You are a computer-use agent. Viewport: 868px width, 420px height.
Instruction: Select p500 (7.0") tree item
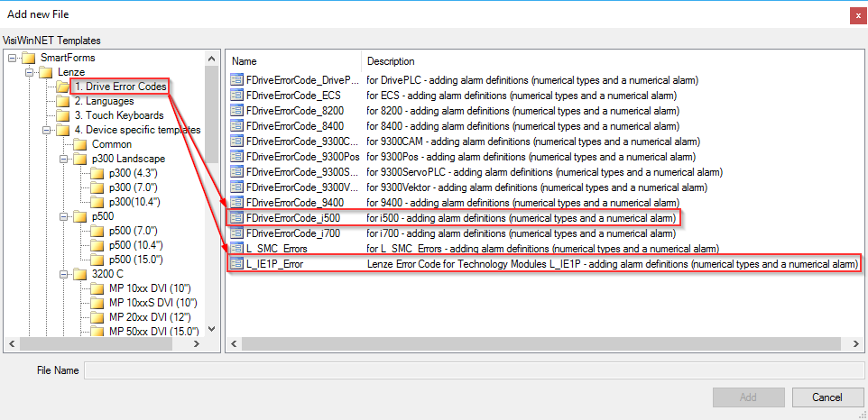(x=134, y=231)
